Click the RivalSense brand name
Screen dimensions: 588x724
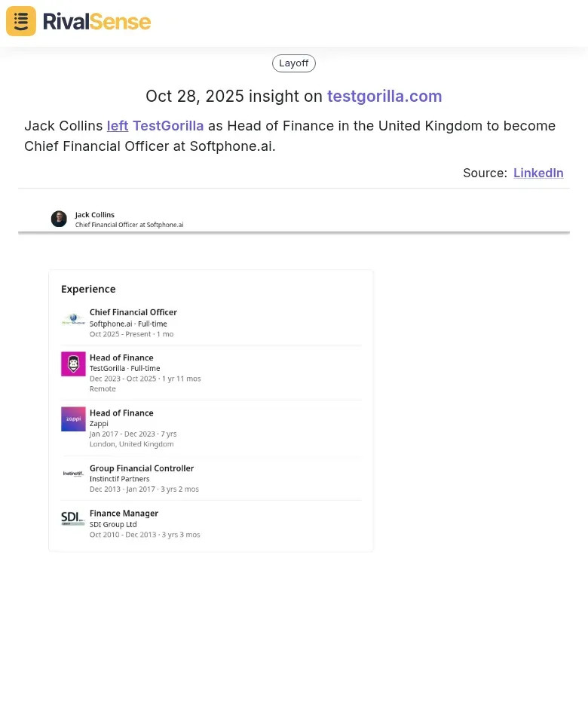click(x=96, y=21)
